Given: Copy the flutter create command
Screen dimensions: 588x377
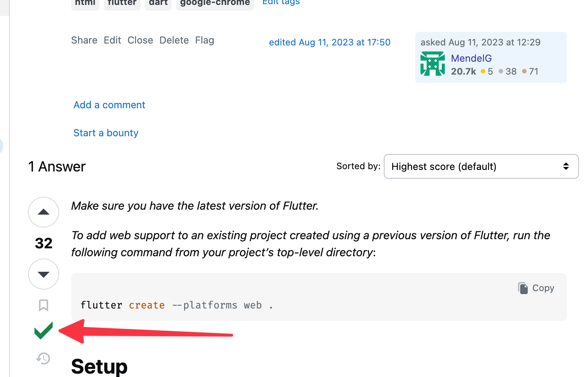Looking at the screenshot, I should point(536,288).
